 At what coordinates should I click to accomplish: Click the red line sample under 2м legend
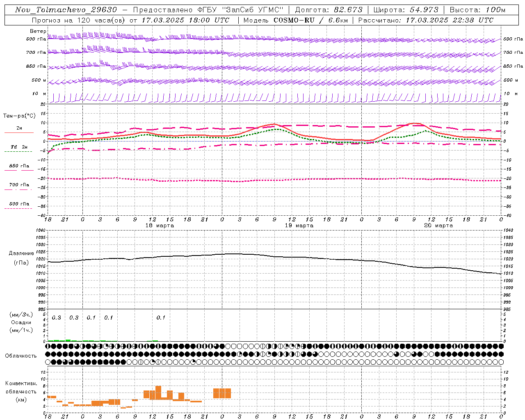coord(19,133)
